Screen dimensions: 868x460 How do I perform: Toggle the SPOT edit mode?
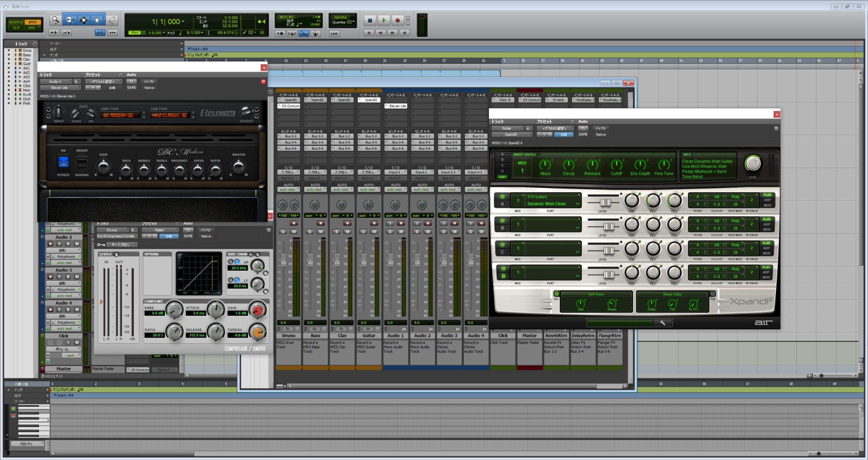pyautogui.click(x=33, y=22)
